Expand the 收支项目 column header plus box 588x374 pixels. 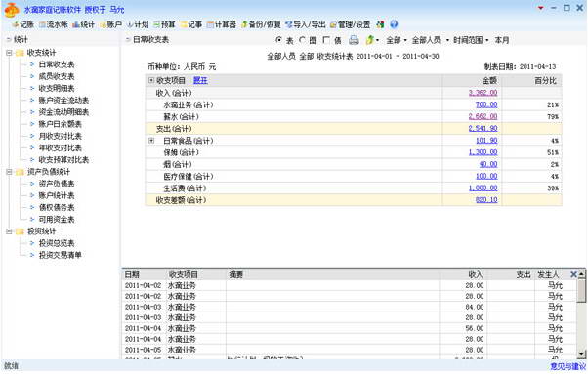(151, 80)
